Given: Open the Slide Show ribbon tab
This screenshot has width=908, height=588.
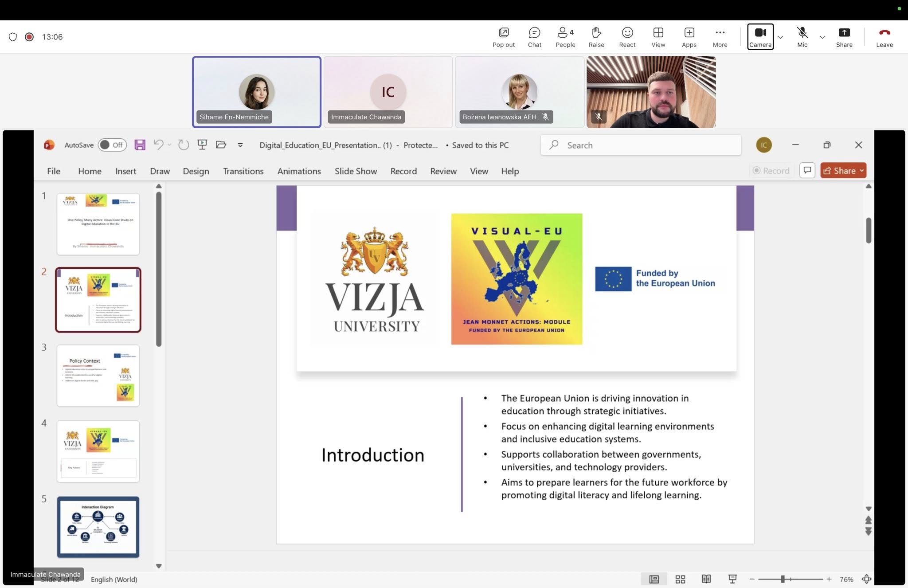Looking at the screenshot, I should (356, 171).
